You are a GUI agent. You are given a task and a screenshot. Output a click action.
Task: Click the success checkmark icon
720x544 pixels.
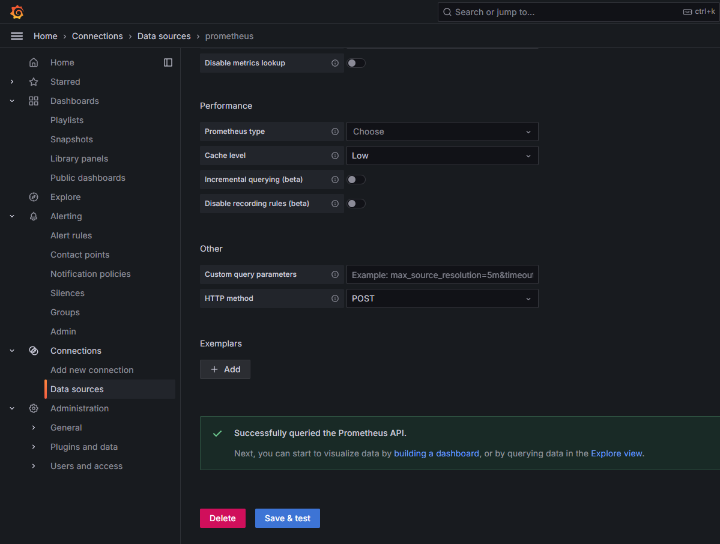(217, 433)
